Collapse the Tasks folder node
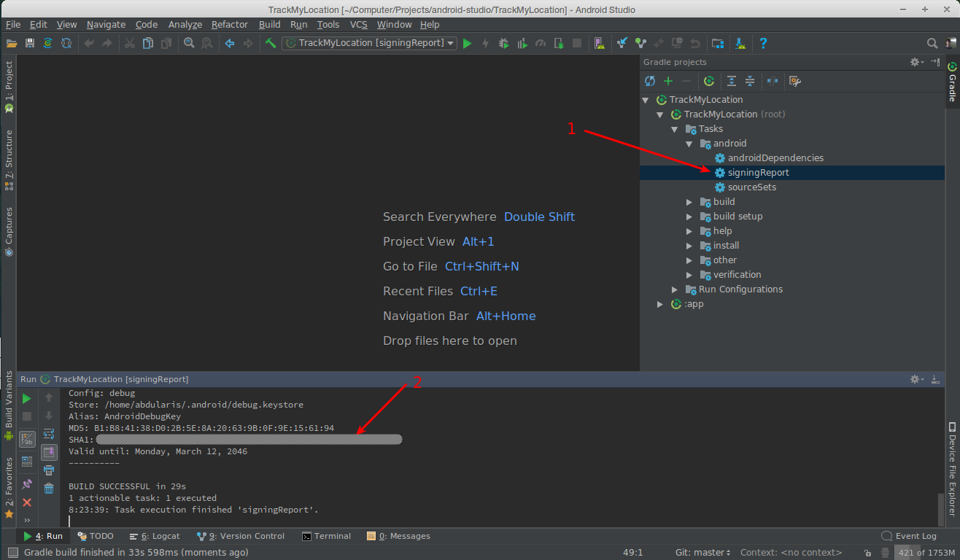The width and height of the screenshot is (960, 560). (674, 129)
